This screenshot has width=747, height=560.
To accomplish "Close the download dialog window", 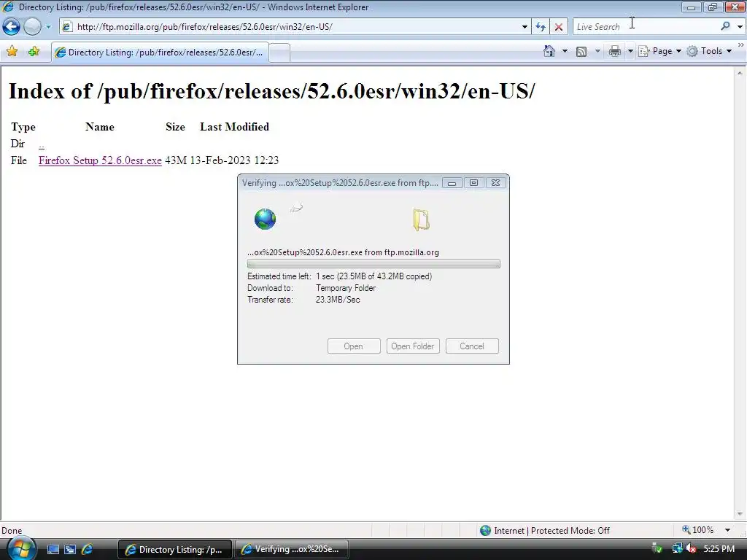I will 495,183.
